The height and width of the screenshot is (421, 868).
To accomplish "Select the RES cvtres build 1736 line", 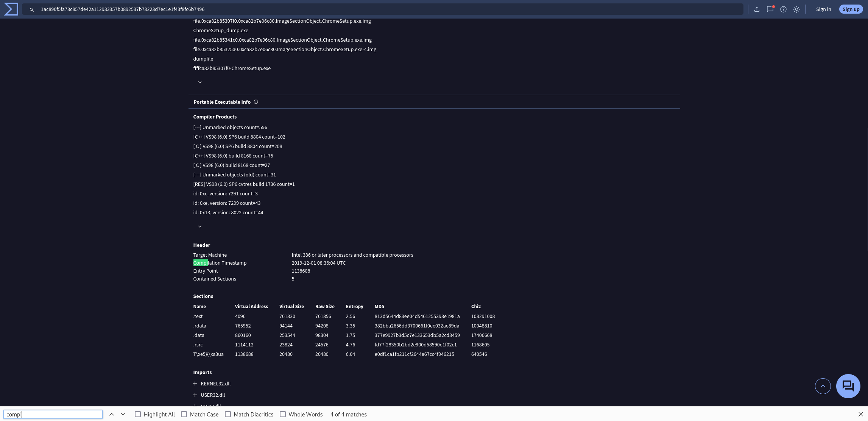I will coord(244,184).
